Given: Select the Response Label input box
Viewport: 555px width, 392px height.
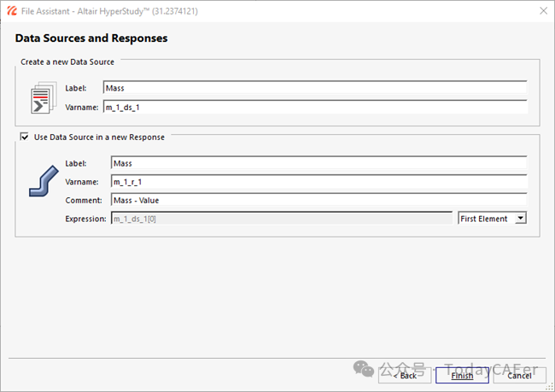Looking at the screenshot, I should coord(318,162).
